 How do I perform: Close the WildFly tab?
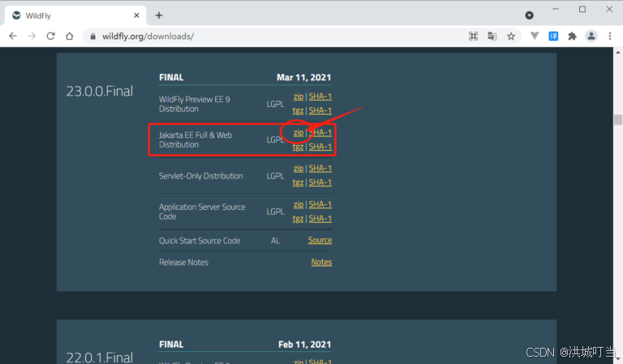136,15
